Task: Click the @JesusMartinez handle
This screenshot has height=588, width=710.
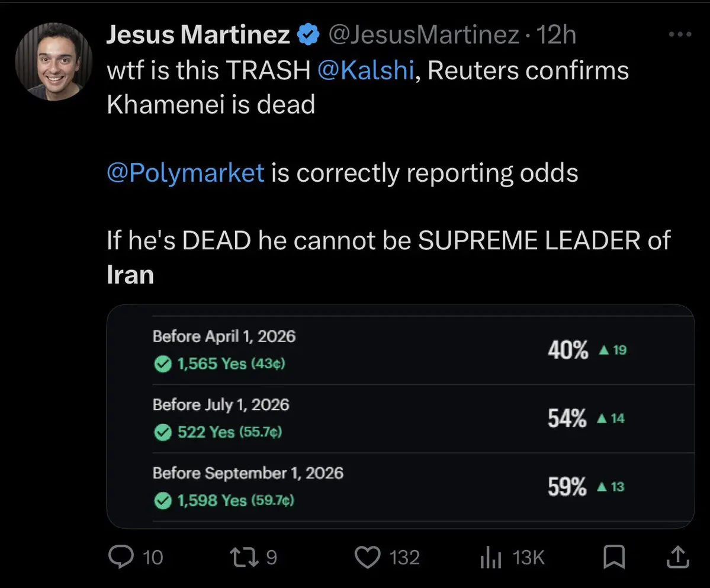Action: 423,36
